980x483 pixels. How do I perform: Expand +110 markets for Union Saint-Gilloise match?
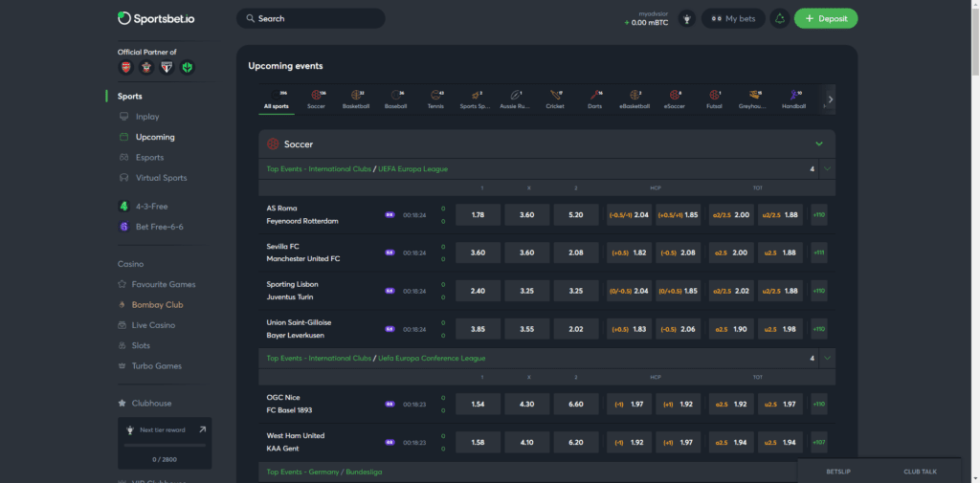point(819,329)
